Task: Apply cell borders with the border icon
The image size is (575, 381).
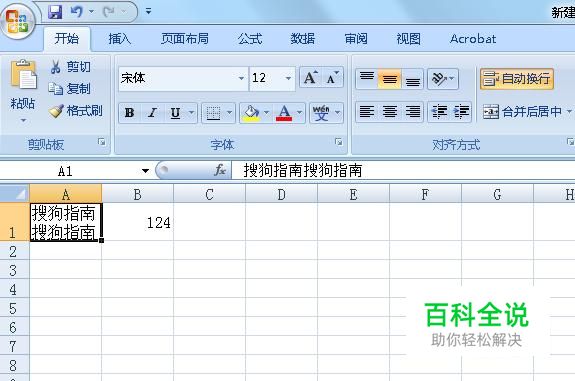Action: coord(213,113)
